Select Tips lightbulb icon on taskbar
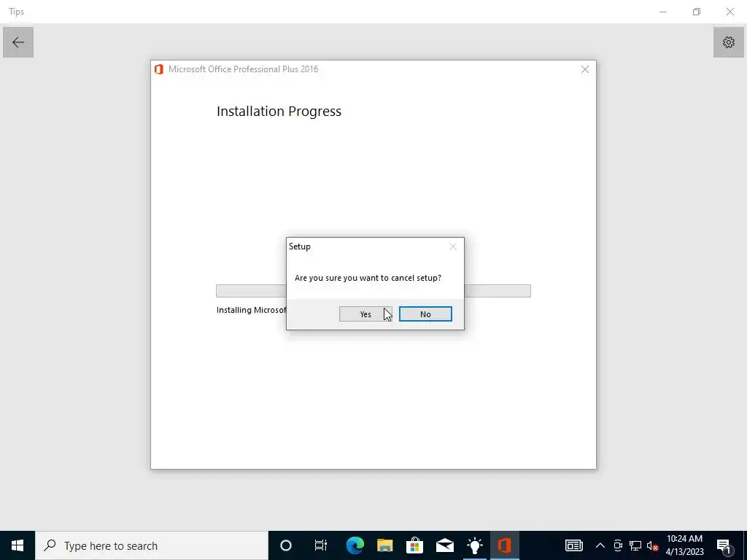 point(475,545)
